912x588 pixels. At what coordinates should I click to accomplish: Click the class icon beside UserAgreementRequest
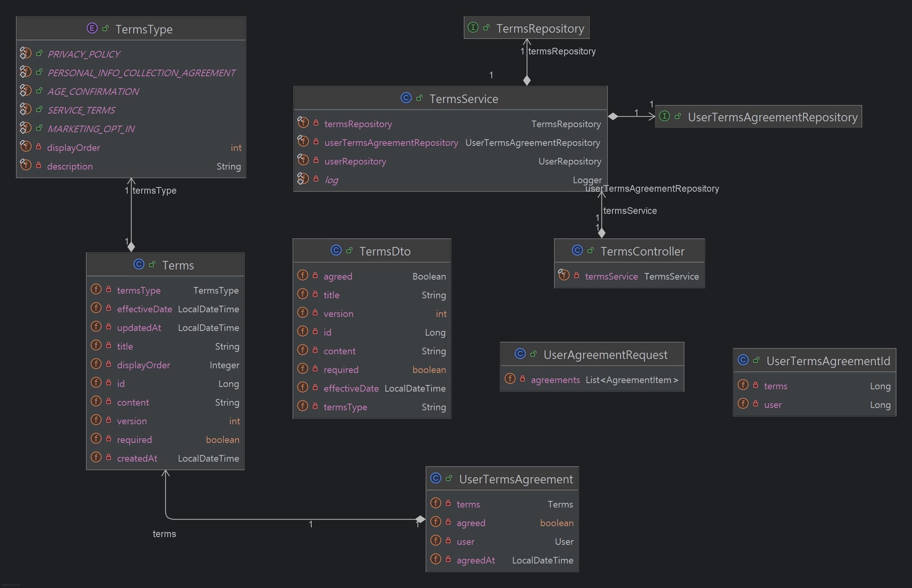click(x=520, y=354)
